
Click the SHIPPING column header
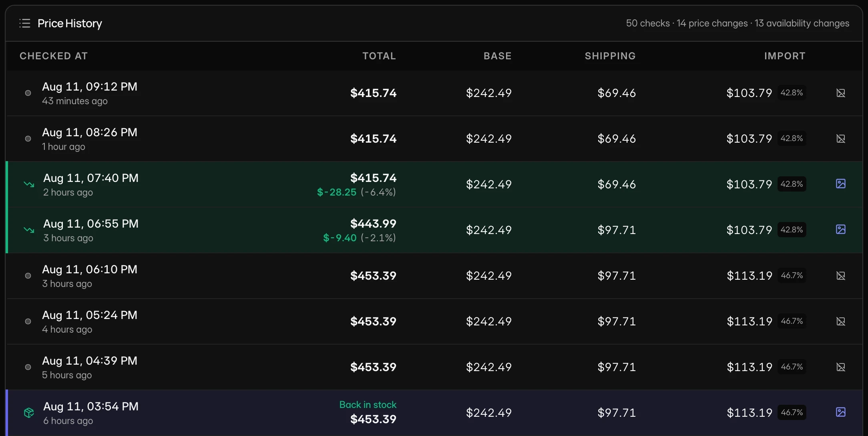[x=610, y=56]
